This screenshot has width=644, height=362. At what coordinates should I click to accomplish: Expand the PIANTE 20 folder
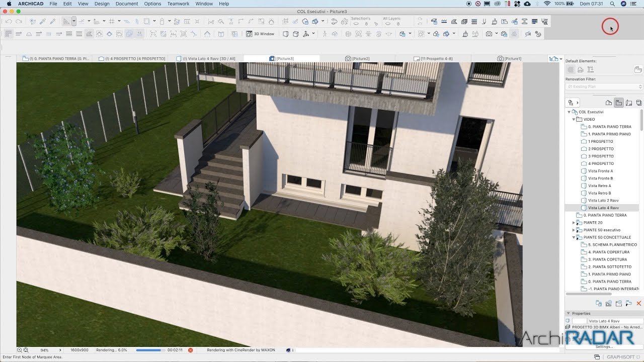574,223
